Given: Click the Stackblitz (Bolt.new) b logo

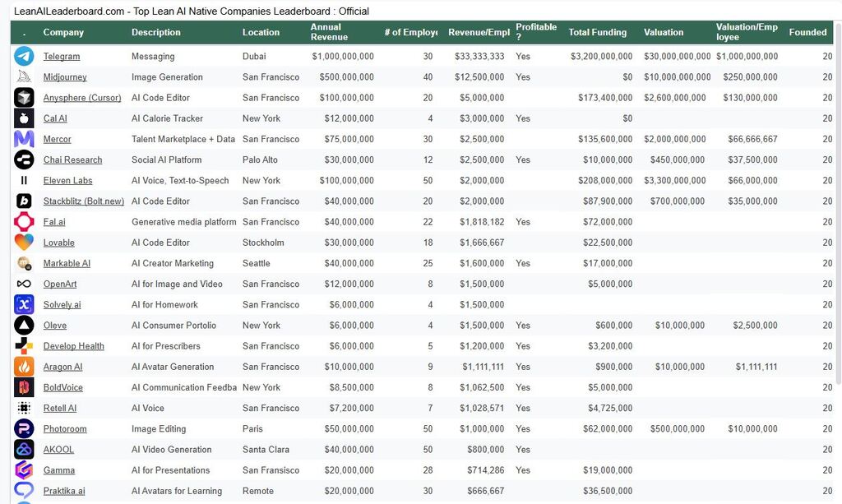Looking at the screenshot, I should point(24,201).
